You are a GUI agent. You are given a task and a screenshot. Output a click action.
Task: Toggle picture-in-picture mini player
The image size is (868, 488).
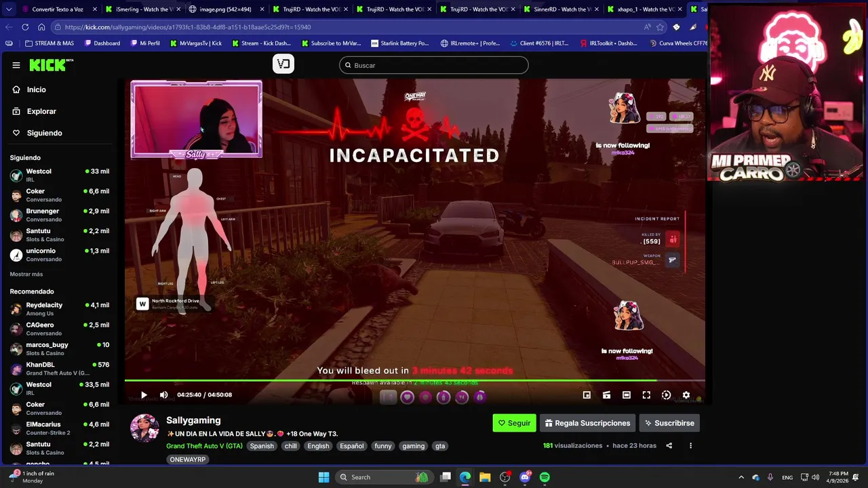[587, 395]
